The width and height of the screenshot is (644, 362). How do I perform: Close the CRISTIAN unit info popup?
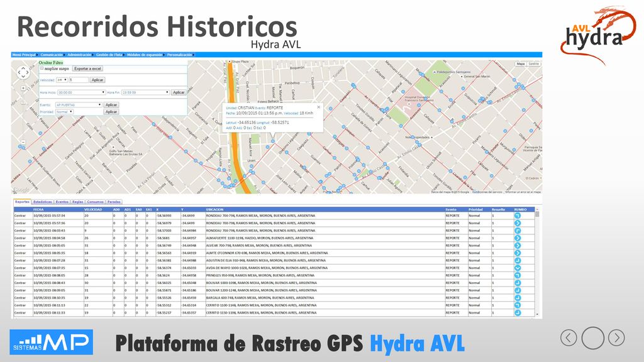pos(318,107)
